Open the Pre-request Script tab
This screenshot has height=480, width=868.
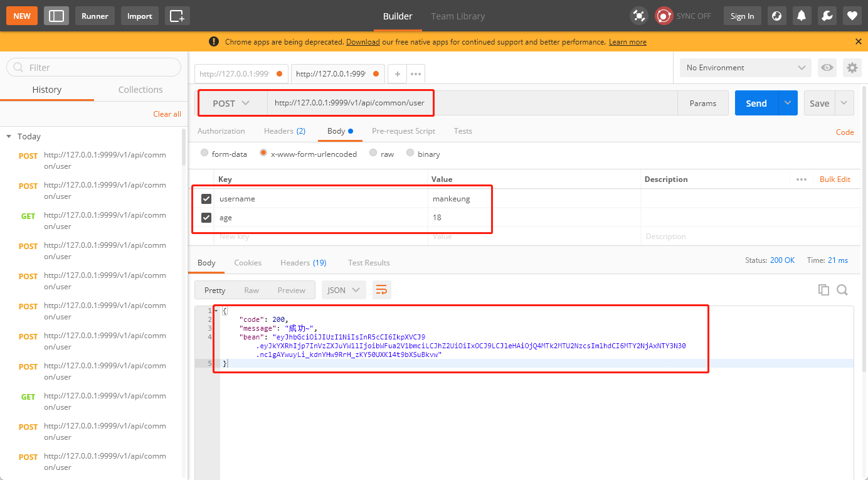click(x=403, y=131)
